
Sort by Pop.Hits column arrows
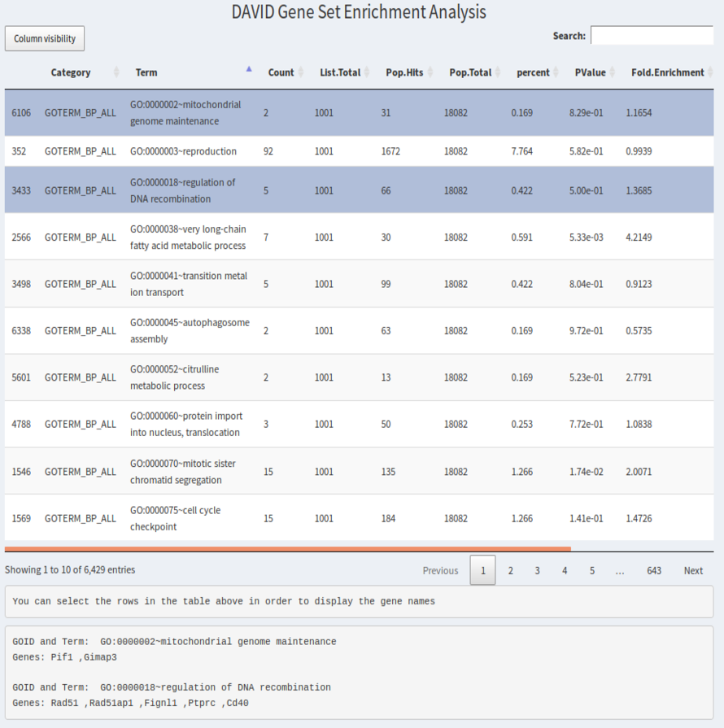pos(430,72)
